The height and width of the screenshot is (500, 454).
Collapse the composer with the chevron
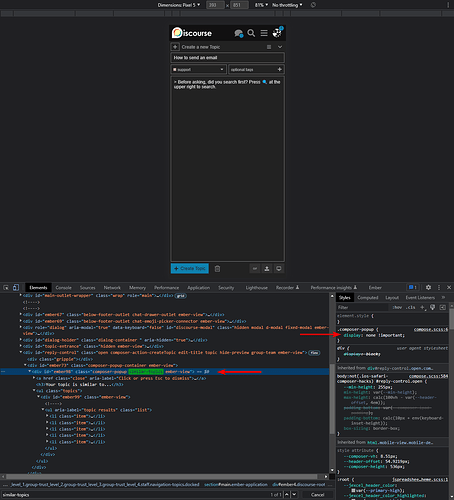tap(280, 47)
